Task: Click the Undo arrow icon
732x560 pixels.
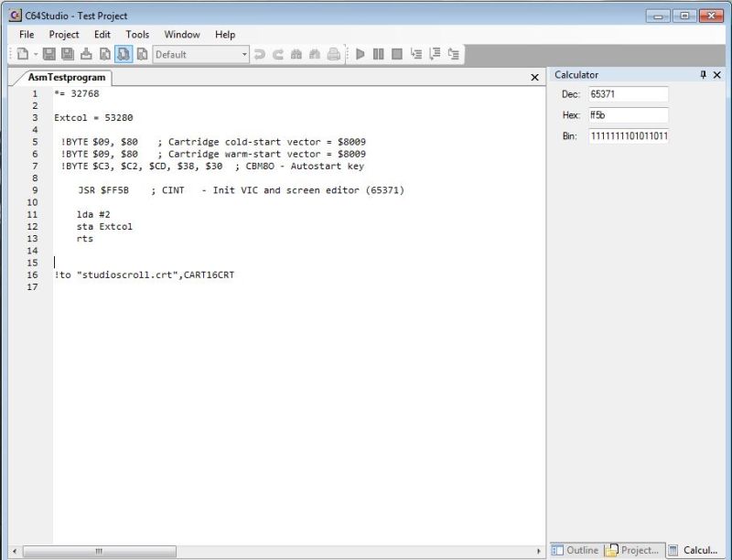Action: [x=261, y=54]
